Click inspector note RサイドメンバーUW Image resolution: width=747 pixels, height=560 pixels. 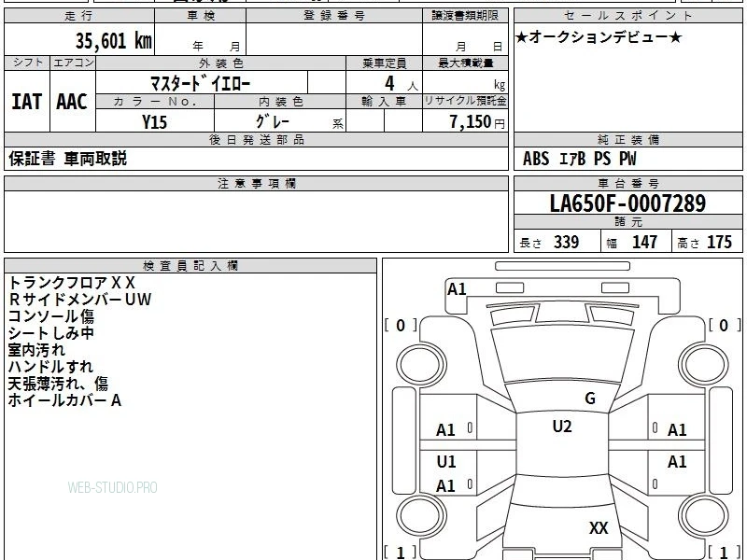(80, 300)
